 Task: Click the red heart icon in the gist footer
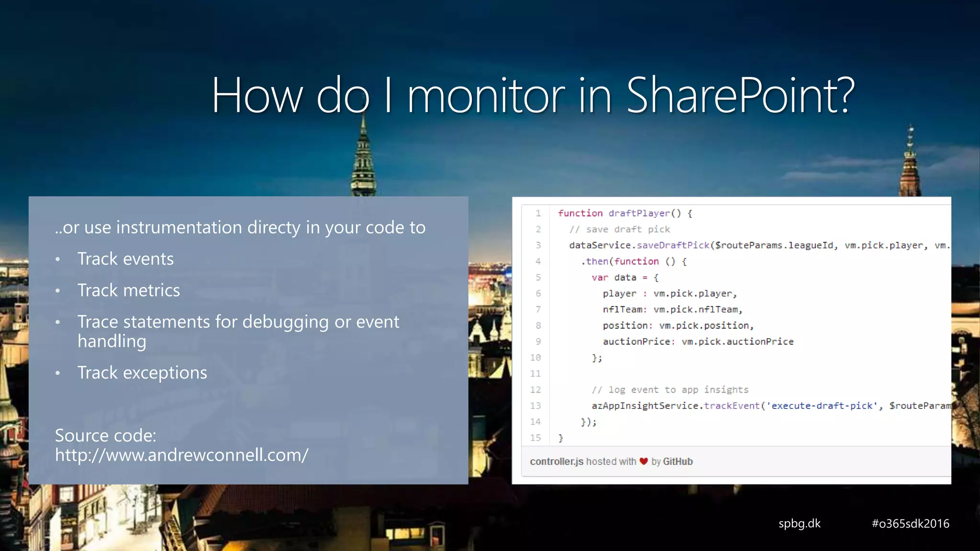pos(644,462)
